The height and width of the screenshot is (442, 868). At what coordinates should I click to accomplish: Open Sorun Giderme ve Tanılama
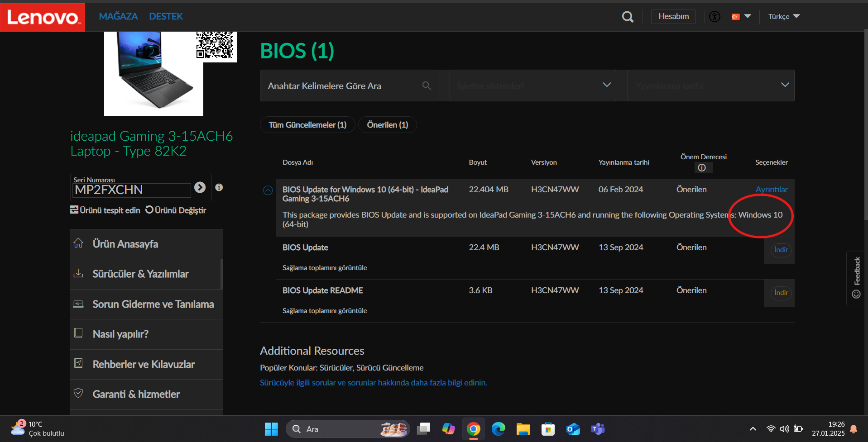pos(147,304)
